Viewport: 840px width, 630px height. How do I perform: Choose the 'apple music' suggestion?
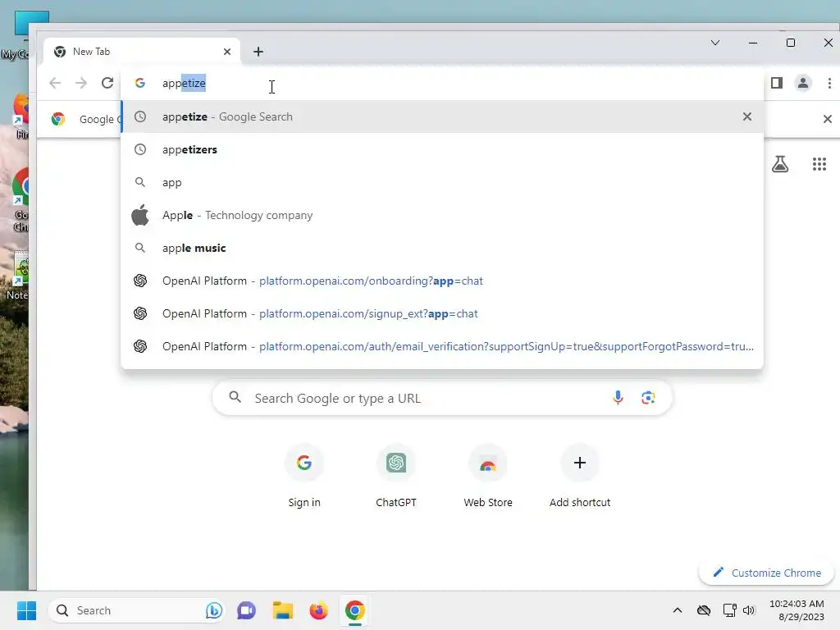[x=442, y=248]
